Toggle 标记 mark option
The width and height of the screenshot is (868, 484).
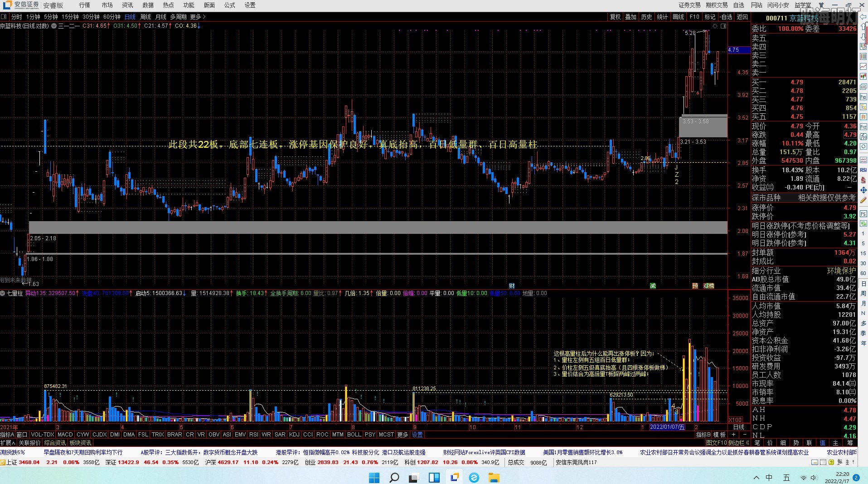[x=710, y=17]
